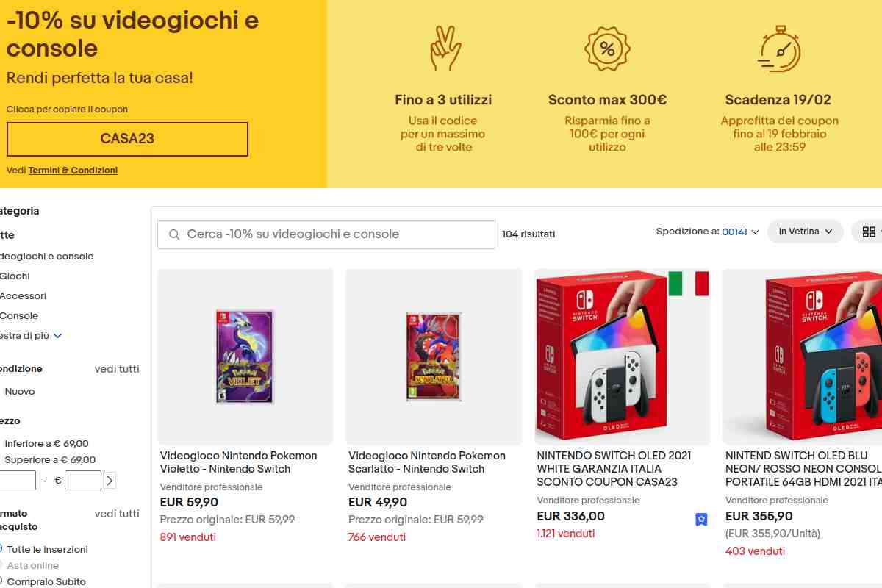The image size is (882, 588).
Task: Select the Tutte le inserzioni radio button
Action: point(1,549)
